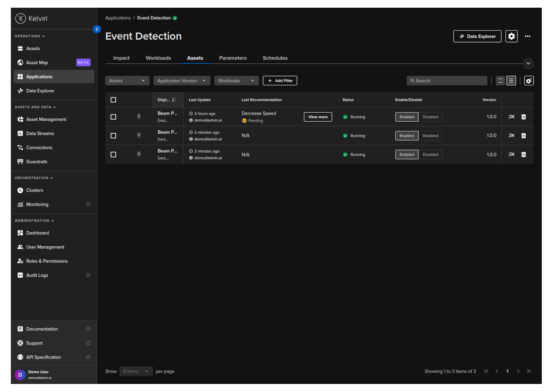The width and height of the screenshot is (553, 392).
Task: Click the View more button
Action: click(x=318, y=117)
